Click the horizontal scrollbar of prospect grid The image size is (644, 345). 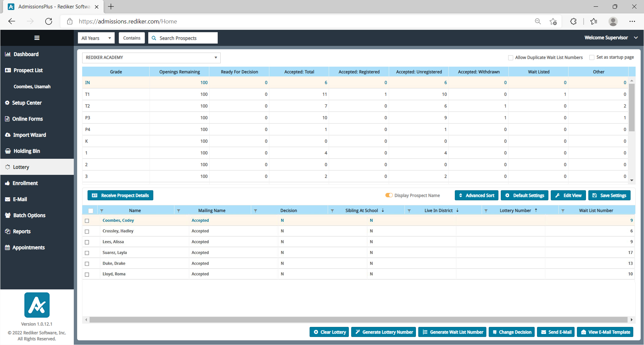pos(358,320)
